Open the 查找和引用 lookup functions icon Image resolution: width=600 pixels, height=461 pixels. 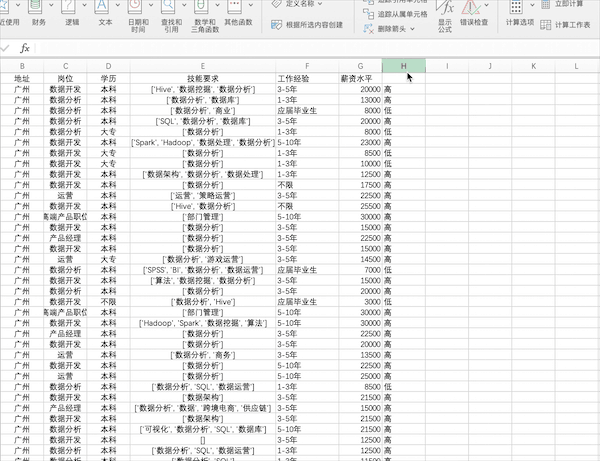click(168, 7)
